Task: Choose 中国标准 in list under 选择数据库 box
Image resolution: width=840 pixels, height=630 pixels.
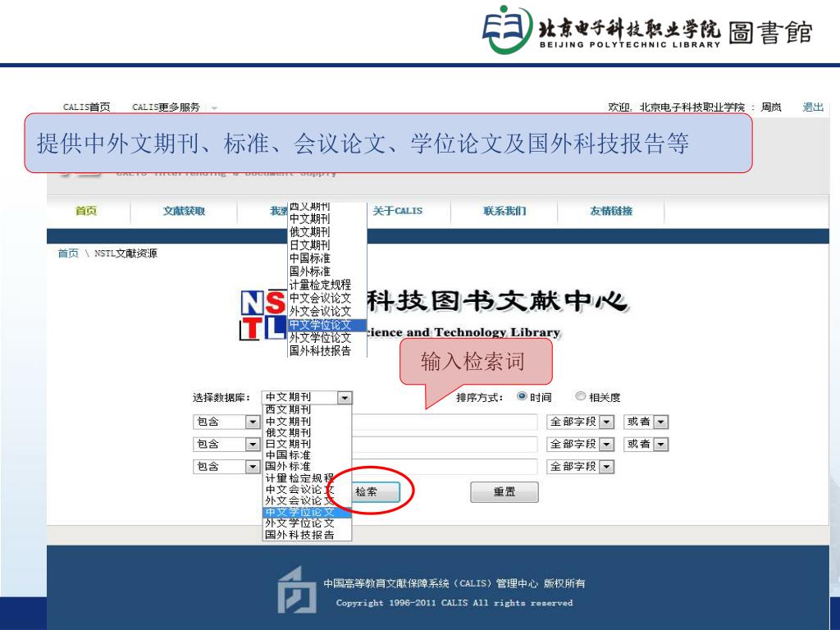Action: pyautogui.click(x=307, y=455)
